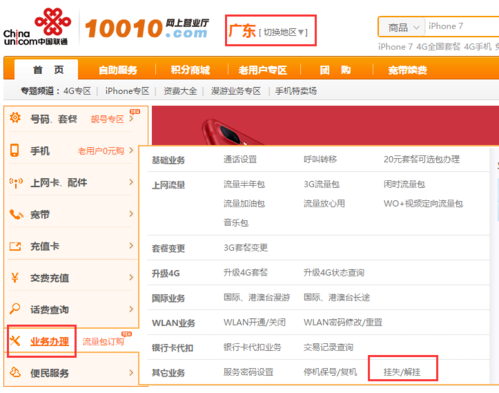This screenshot has width=499, height=393.
Task: Open the 宽带续费 menu
Action: (407, 70)
